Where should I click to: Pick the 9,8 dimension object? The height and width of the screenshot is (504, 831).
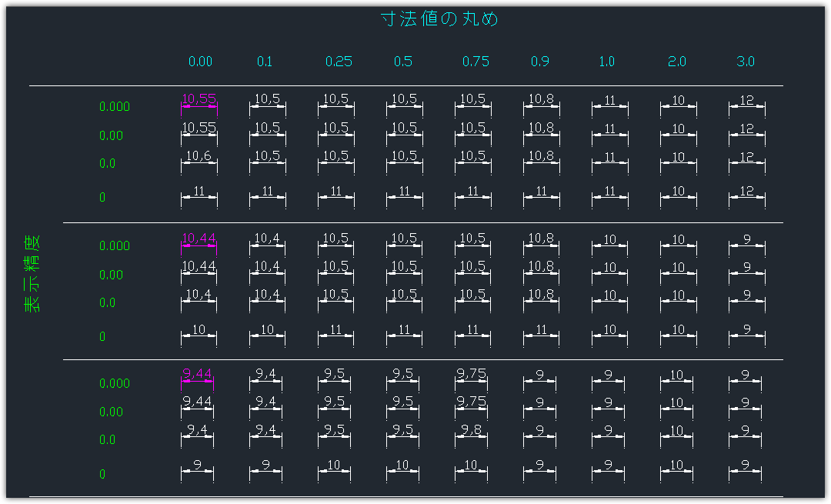[472, 431]
